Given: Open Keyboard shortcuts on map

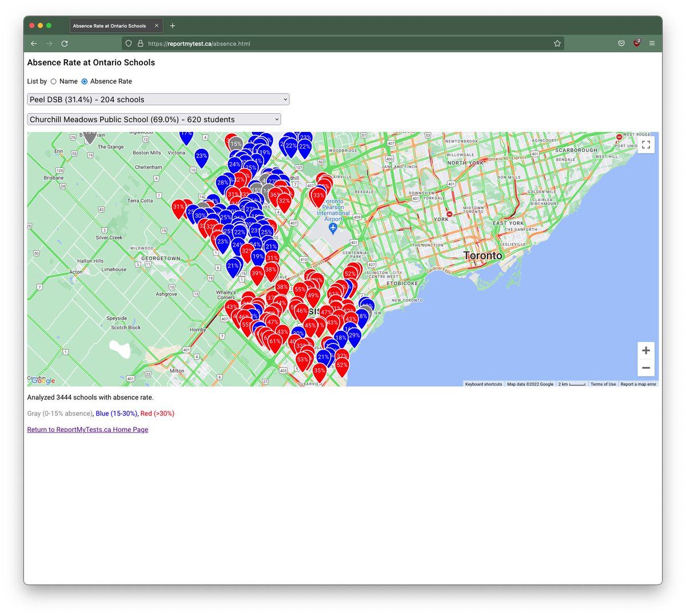Looking at the screenshot, I should tap(484, 384).
